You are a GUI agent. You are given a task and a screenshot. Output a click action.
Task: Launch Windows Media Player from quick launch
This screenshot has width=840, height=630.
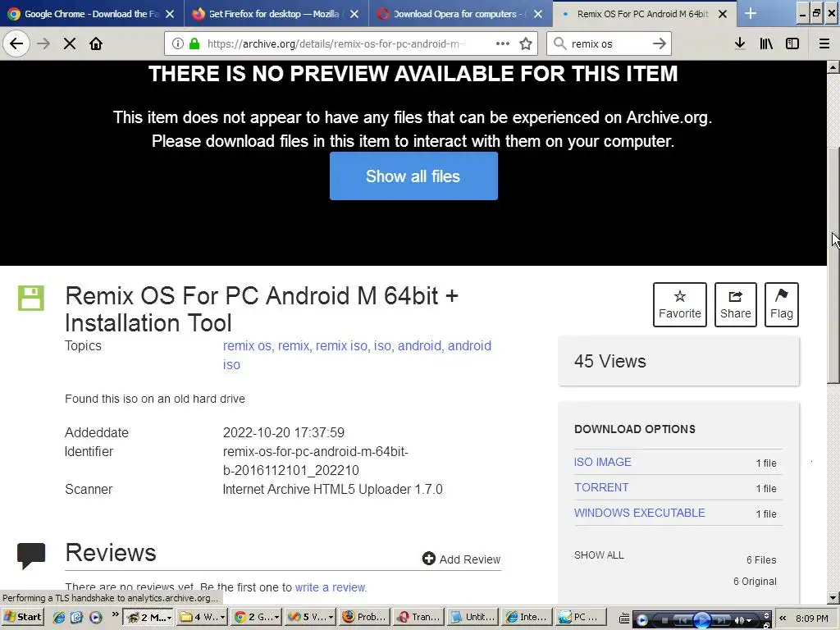click(95, 617)
